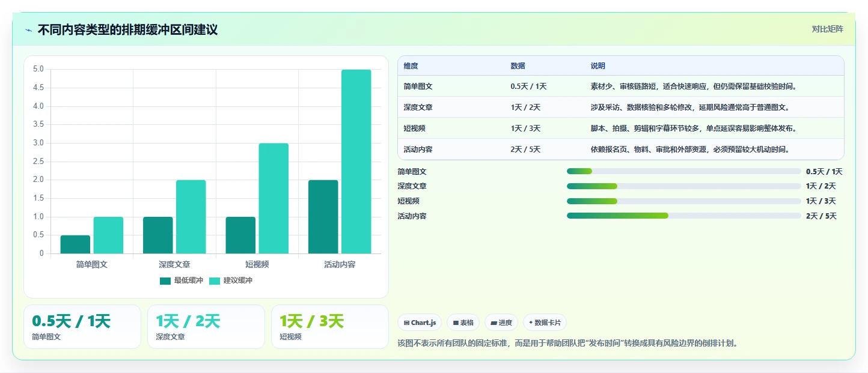This screenshot has height=373, width=868.
Task: Click the 0.5天 / 1天 progress value label
Action: pos(824,172)
